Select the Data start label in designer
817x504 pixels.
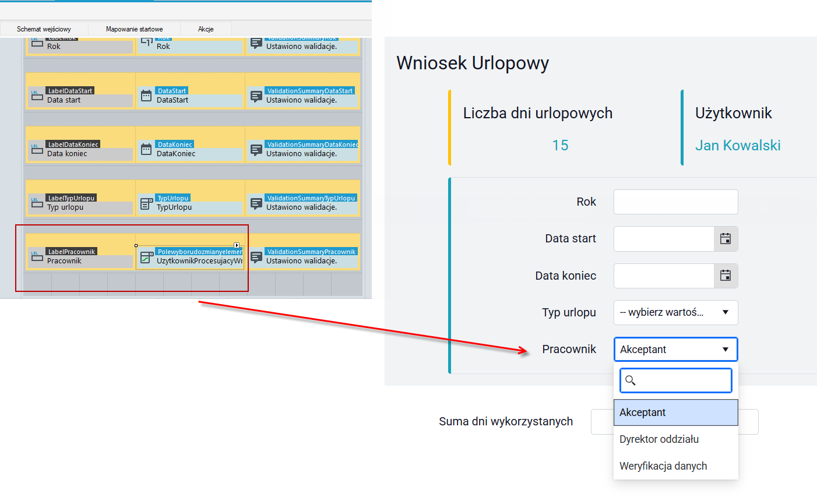point(64,100)
